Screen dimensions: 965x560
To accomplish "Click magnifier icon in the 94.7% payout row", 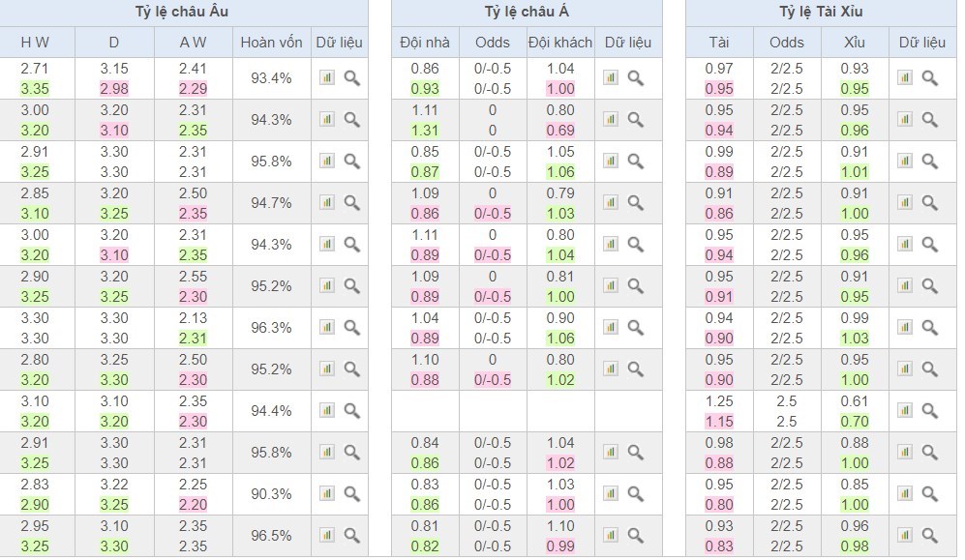I will coord(352,203).
